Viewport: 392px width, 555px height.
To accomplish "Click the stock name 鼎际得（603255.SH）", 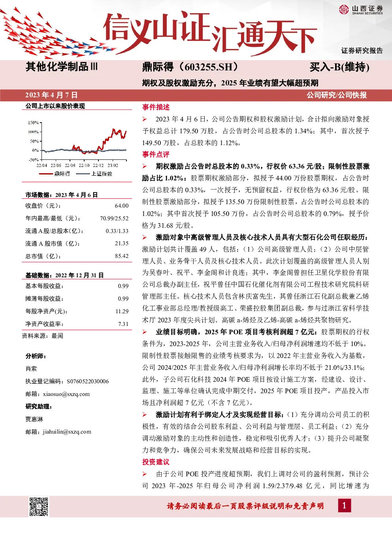I will [190, 67].
